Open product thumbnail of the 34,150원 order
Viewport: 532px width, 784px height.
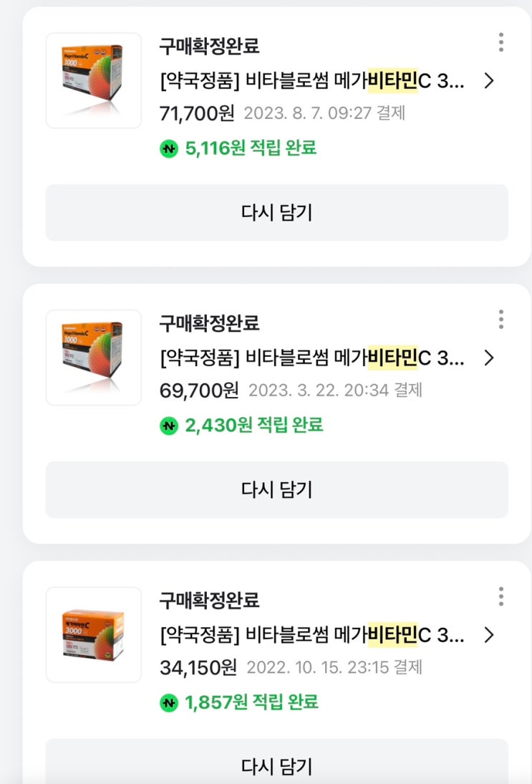click(94, 634)
